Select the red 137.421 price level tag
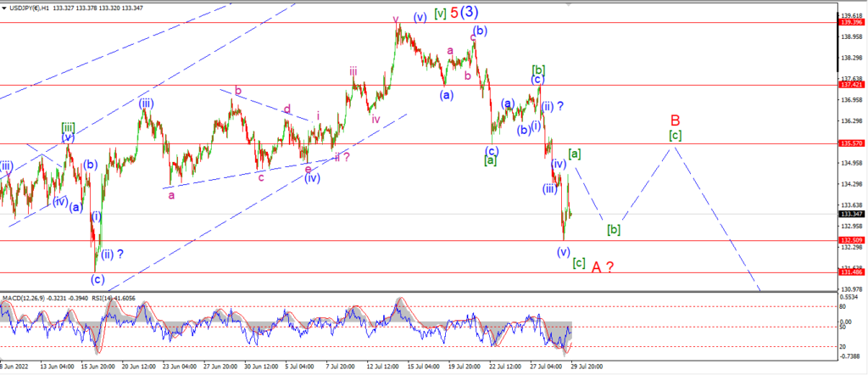868x375 pixels. 852,86
